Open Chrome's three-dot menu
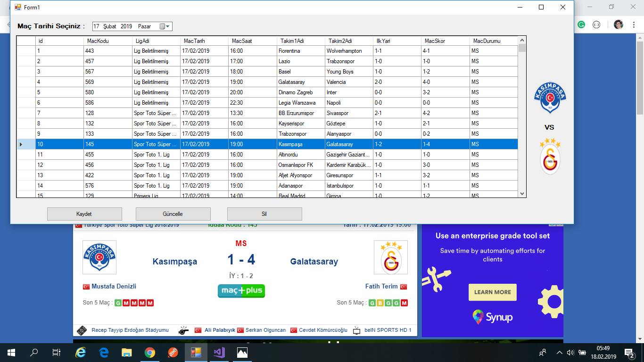 [634, 25]
